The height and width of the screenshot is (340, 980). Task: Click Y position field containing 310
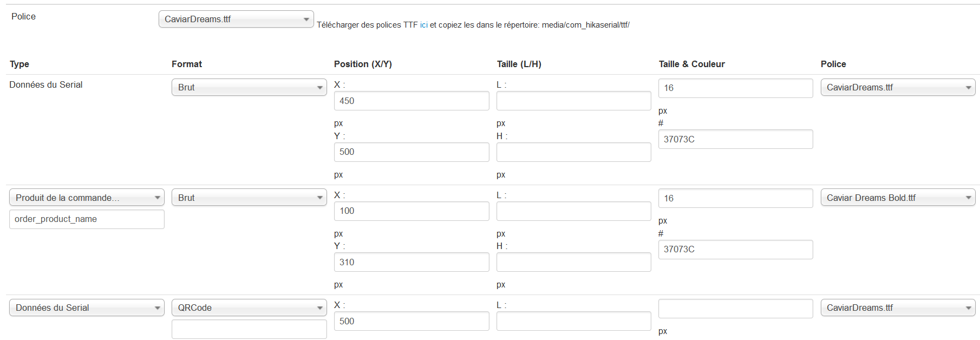pos(411,262)
